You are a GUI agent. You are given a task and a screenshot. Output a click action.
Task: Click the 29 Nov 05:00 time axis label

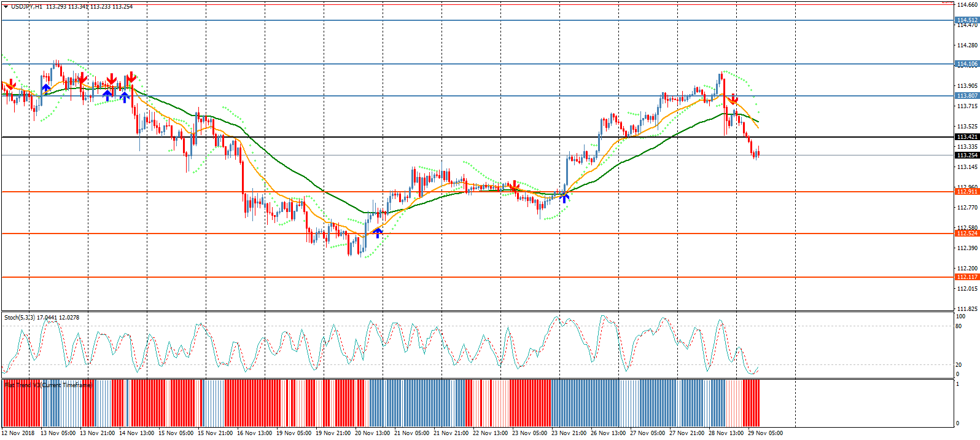click(765, 433)
